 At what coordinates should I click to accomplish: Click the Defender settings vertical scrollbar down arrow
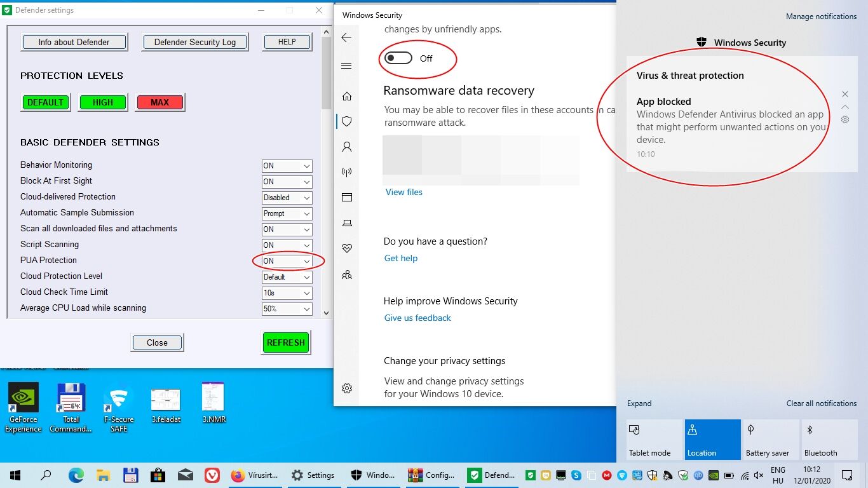point(326,313)
